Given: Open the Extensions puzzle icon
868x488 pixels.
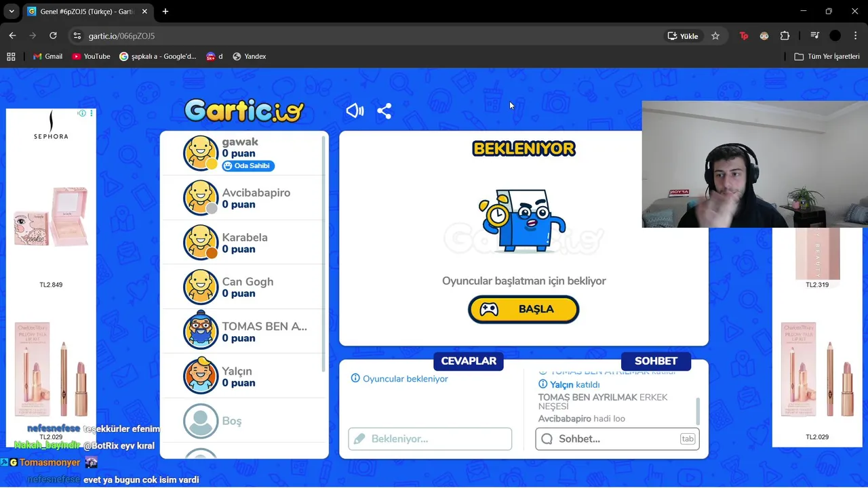Looking at the screenshot, I should coord(785,36).
